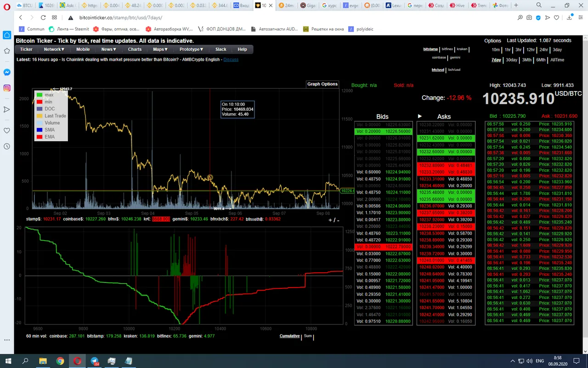Open the Discuss link after the news headline

pyautogui.click(x=231, y=59)
